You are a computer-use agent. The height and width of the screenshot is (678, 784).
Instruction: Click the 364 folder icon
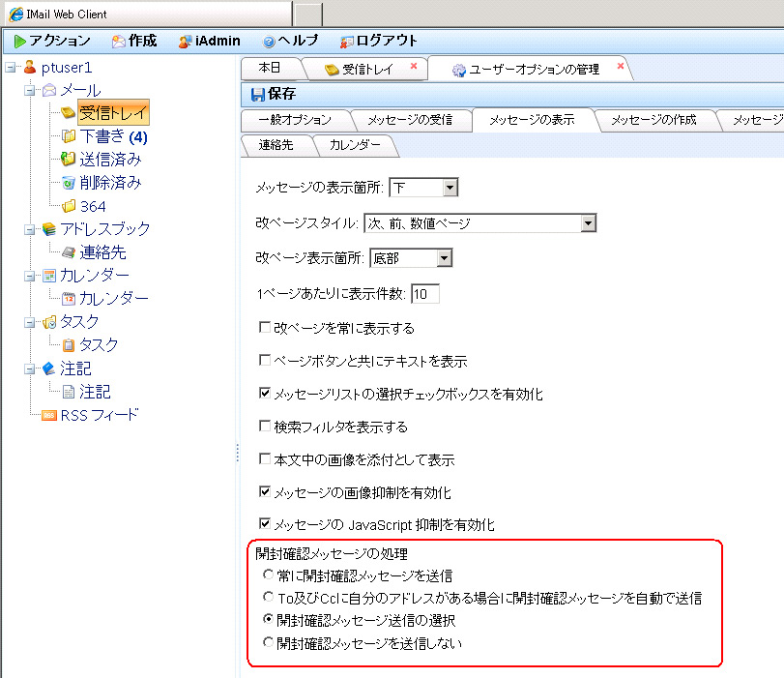point(69,206)
